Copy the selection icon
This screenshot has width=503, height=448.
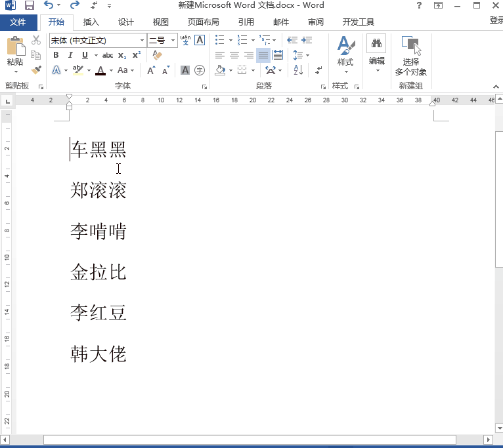pos(36,55)
